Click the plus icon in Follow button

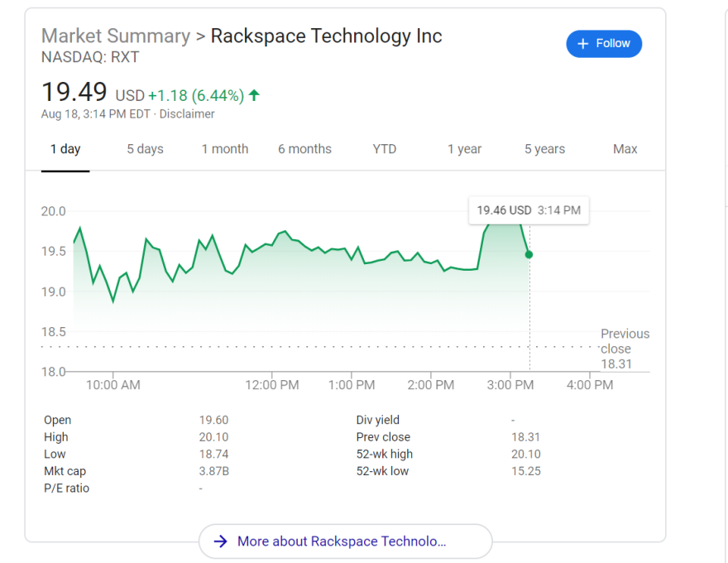pos(582,44)
